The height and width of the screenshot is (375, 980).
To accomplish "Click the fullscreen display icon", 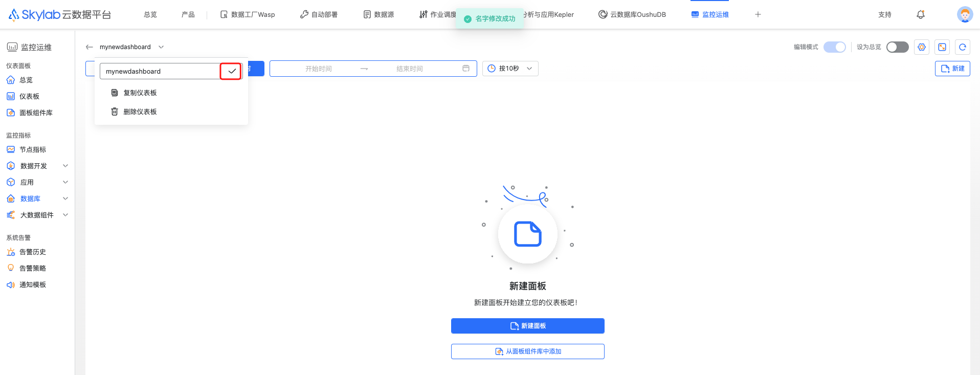I will click(x=942, y=47).
